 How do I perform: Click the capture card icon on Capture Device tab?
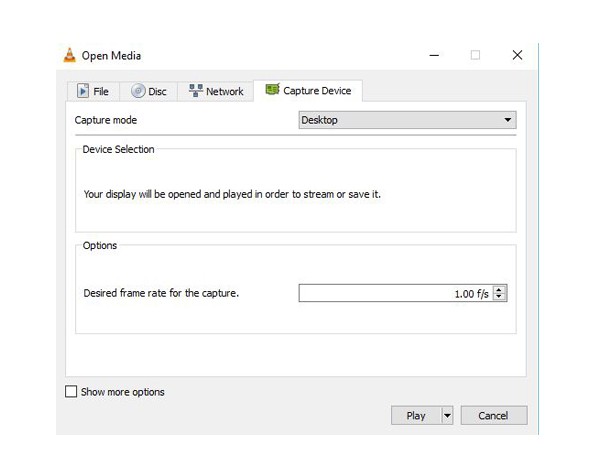(272, 90)
